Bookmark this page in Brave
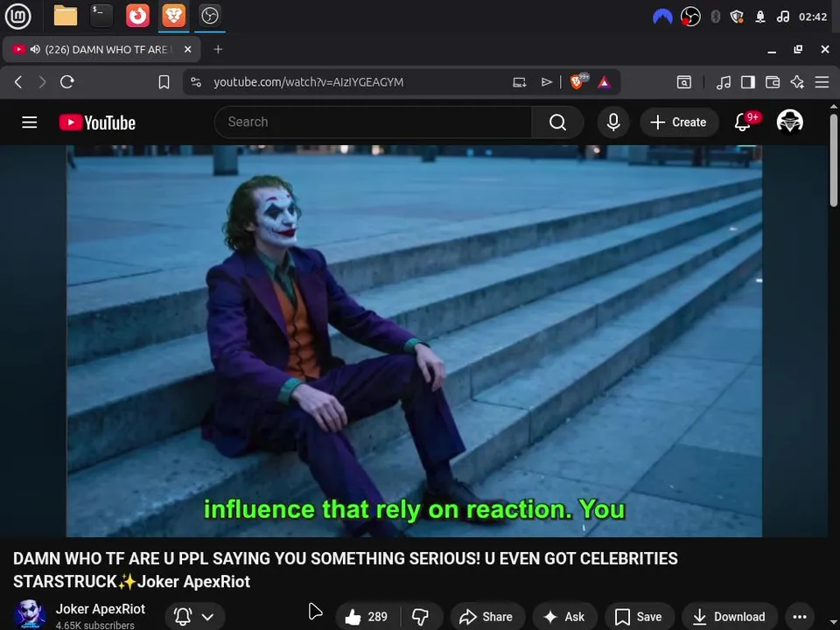This screenshot has height=630, width=840. (x=164, y=82)
